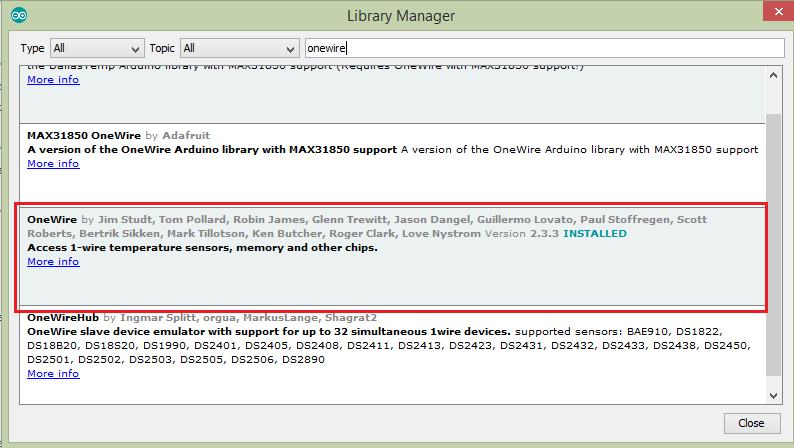Click the 'OneWire slave device emulator' description

click(269, 332)
